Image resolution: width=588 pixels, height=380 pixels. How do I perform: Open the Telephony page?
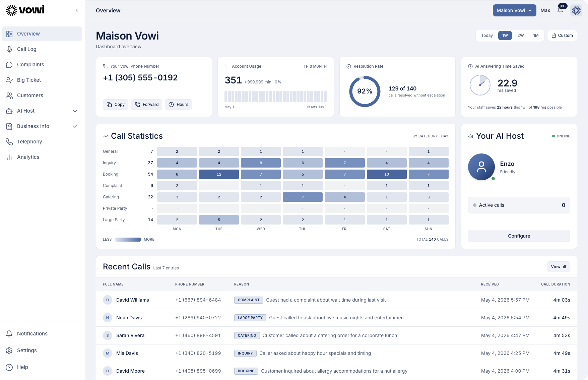[42, 142]
